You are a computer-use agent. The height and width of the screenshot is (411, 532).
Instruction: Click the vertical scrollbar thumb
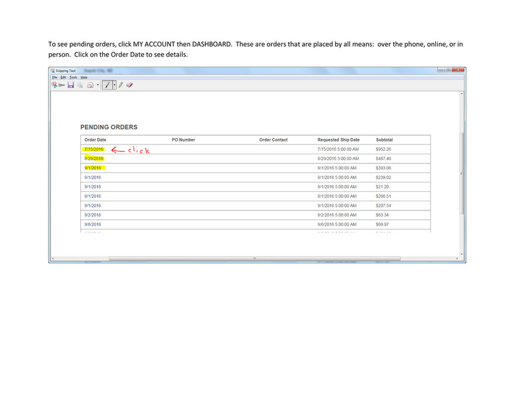tap(462, 172)
